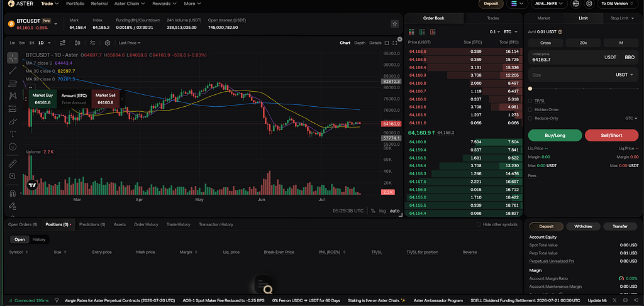Enable the TP/SL checkbox
Screen dimensions: 644x306
point(530,101)
